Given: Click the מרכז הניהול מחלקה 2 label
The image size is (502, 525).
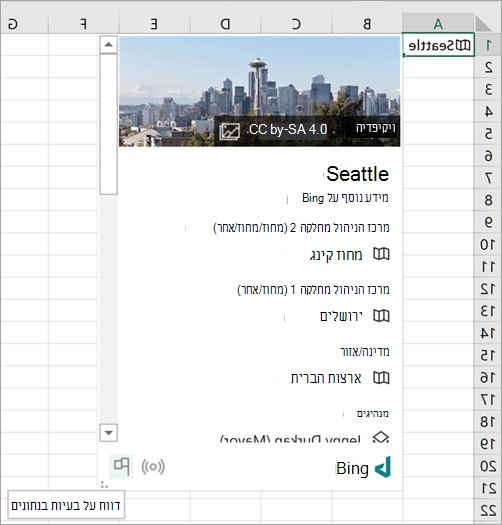Looking at the screenshot, I should (301, 228).
